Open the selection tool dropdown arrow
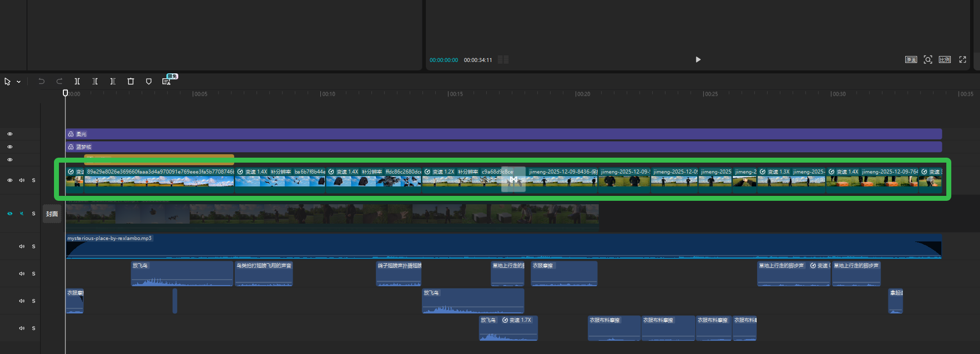This screenshot has height=354, width=980. 19,82
